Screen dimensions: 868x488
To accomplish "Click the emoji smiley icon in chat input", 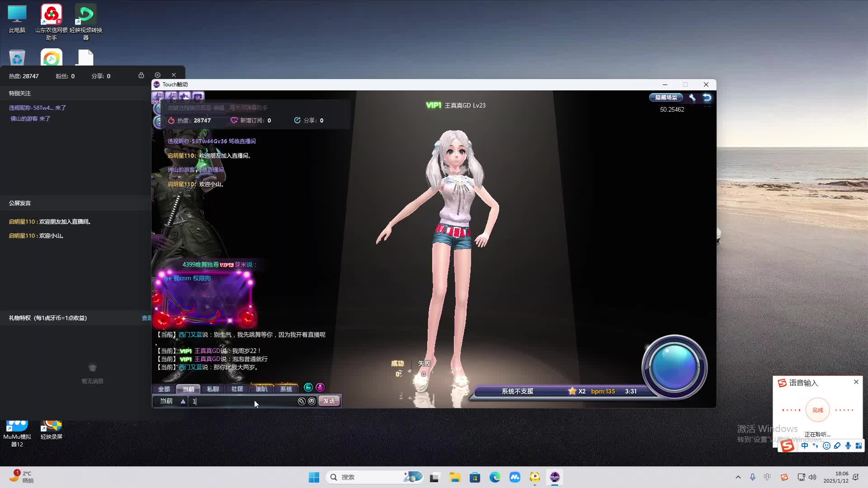I will [x=311, y=401].
